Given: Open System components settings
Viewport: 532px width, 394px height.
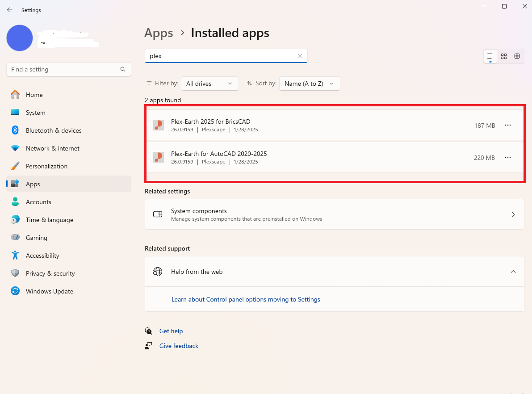Looking at the screenshot, I should [x=334, y=214].
